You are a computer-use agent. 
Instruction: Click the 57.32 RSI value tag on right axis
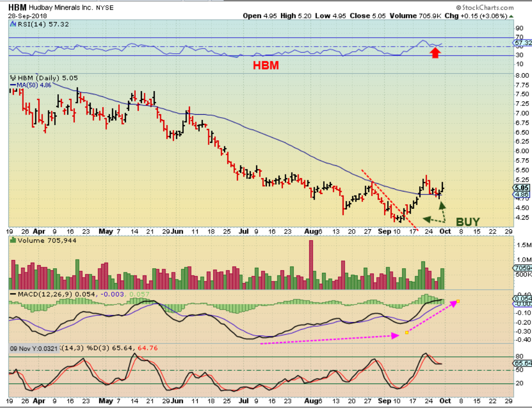coord(523,43)
